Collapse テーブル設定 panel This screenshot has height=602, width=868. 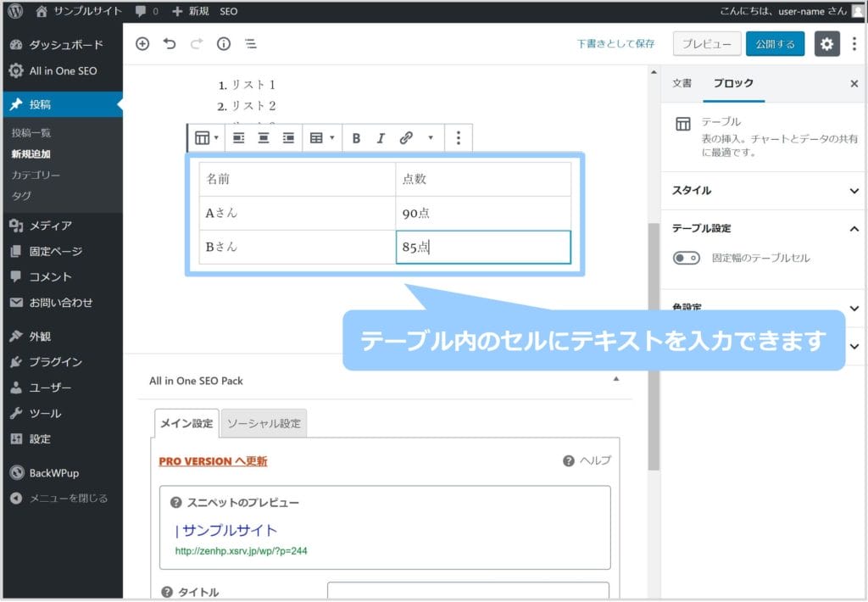click(763, 228)
